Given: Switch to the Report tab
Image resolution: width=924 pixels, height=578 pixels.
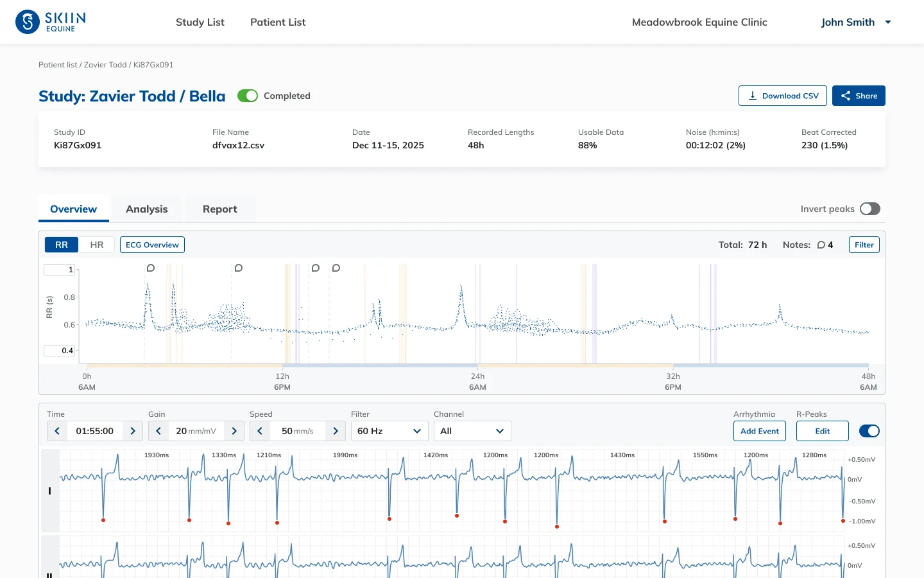Looking at the screenshot, I should tap(220, 209).
